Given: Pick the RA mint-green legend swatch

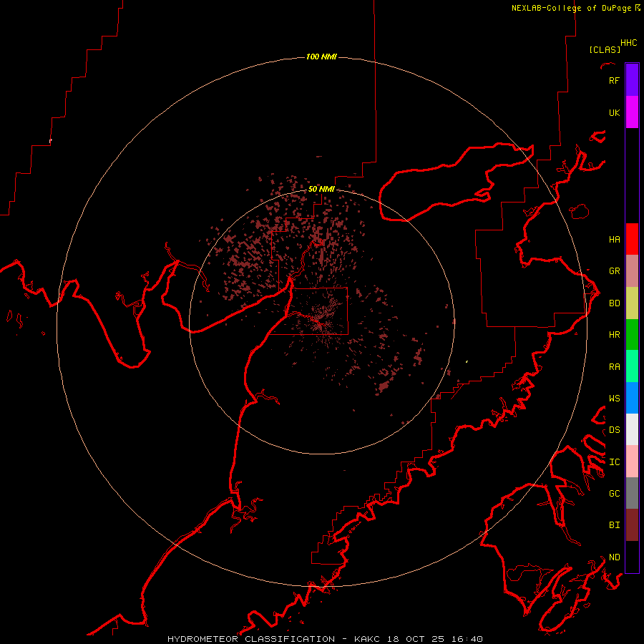Looking at the screenshot, I should [632, 366].
